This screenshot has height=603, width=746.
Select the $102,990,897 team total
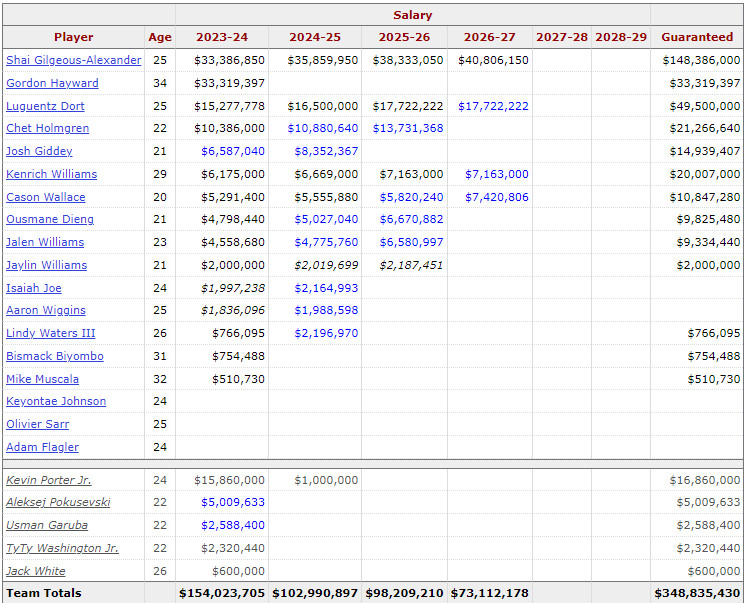pyautogui.click(x=315, y=593)
